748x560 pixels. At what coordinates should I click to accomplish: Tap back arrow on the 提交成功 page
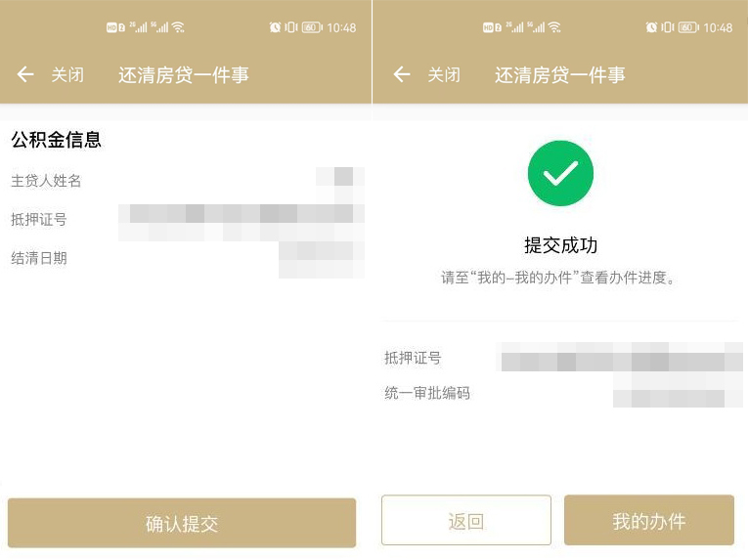[x=401, y=75]
